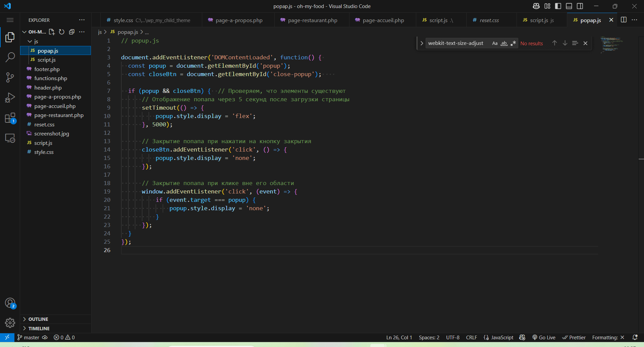
Task: Refresh the explorer file tree
Action: pyautogui.click(x=62, y=32)
